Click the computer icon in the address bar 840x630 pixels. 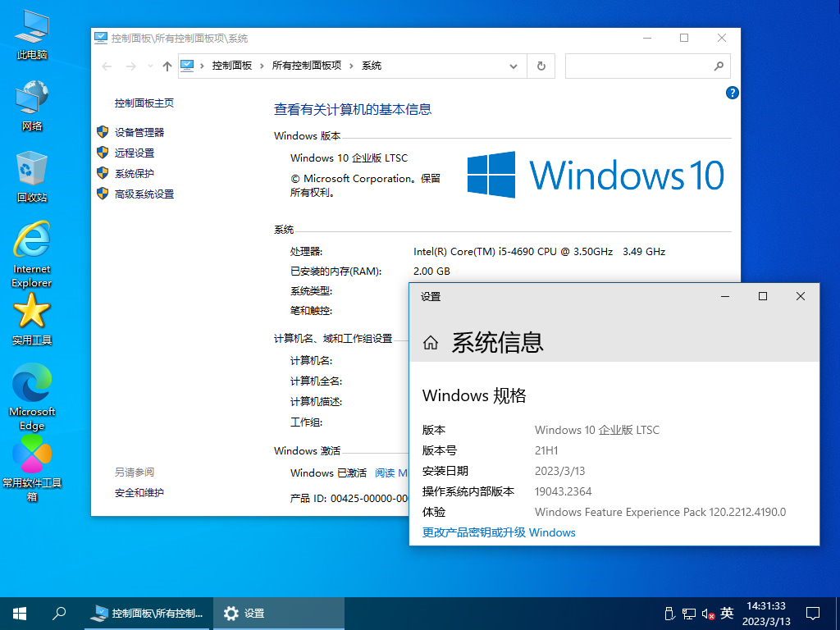click(187, 66)
